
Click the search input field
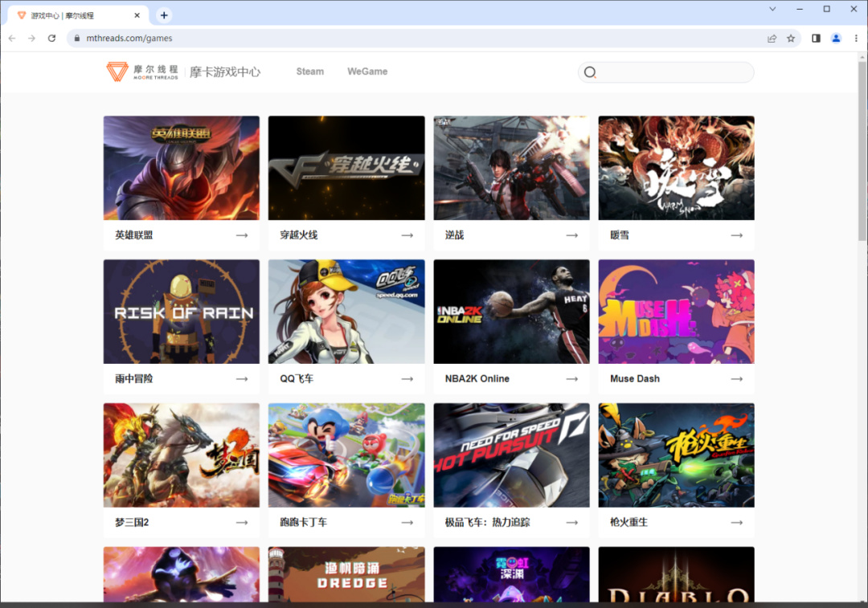(666, 72)
